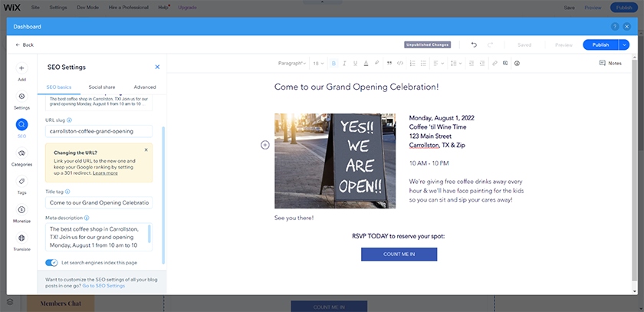Open the Monetize sidebar icon
The width and height of the screenshot is (644, 312).
[21, 210]
